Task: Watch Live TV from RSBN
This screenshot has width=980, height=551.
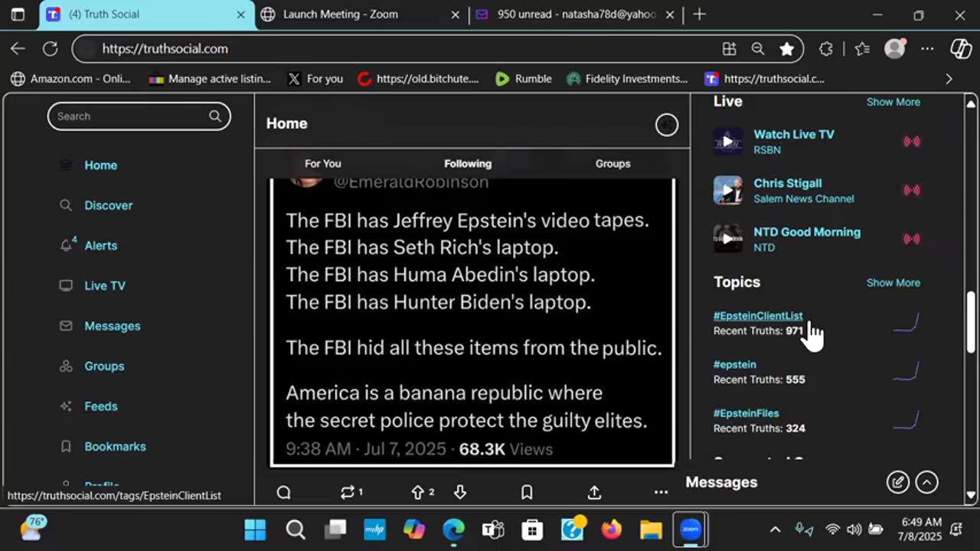Action: tap(793, 135)
